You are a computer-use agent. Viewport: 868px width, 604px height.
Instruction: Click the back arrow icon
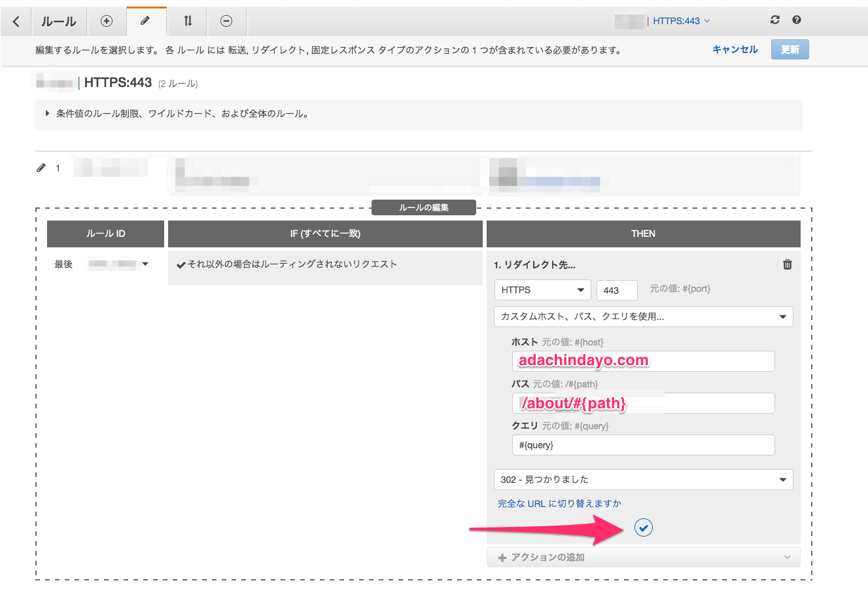point(16,22)
